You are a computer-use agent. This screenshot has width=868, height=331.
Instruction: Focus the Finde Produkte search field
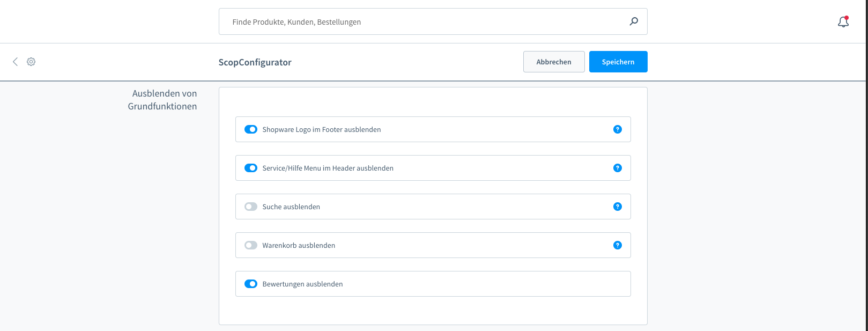click(424, 22)
